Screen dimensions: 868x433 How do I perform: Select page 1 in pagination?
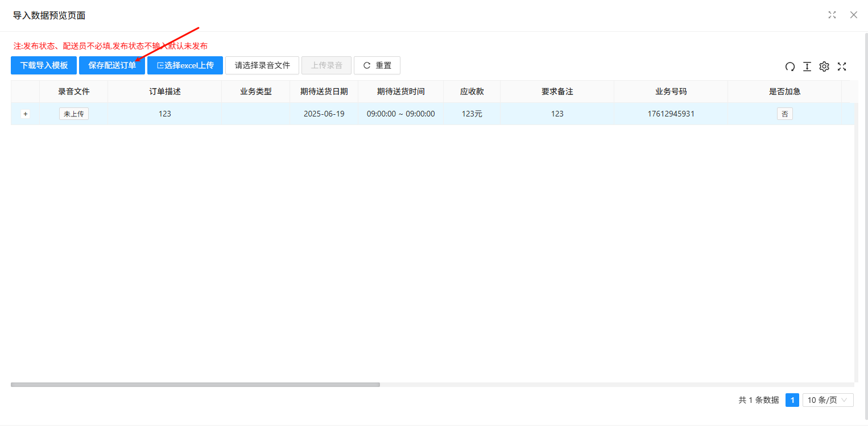[792, 400]
